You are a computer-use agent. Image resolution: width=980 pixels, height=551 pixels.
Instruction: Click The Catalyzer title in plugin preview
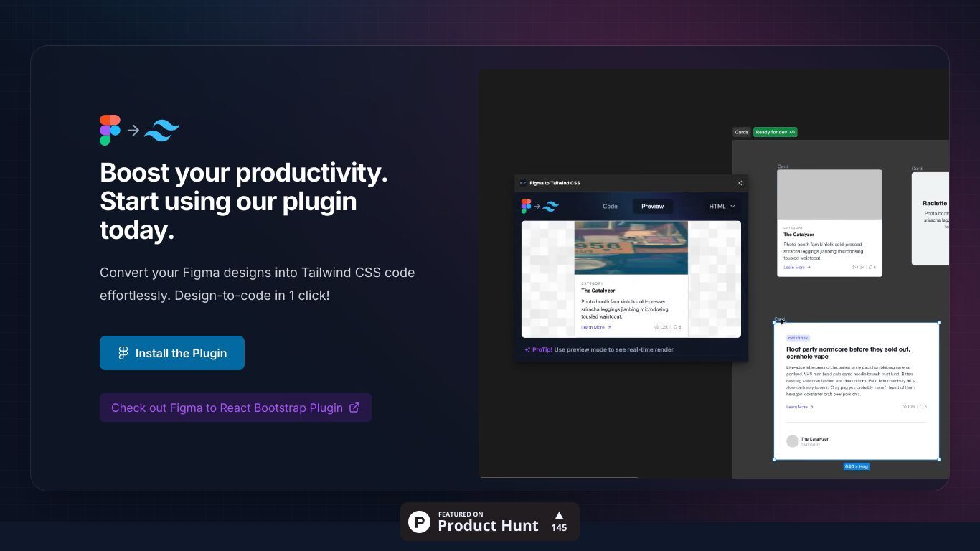pos(598,291)
